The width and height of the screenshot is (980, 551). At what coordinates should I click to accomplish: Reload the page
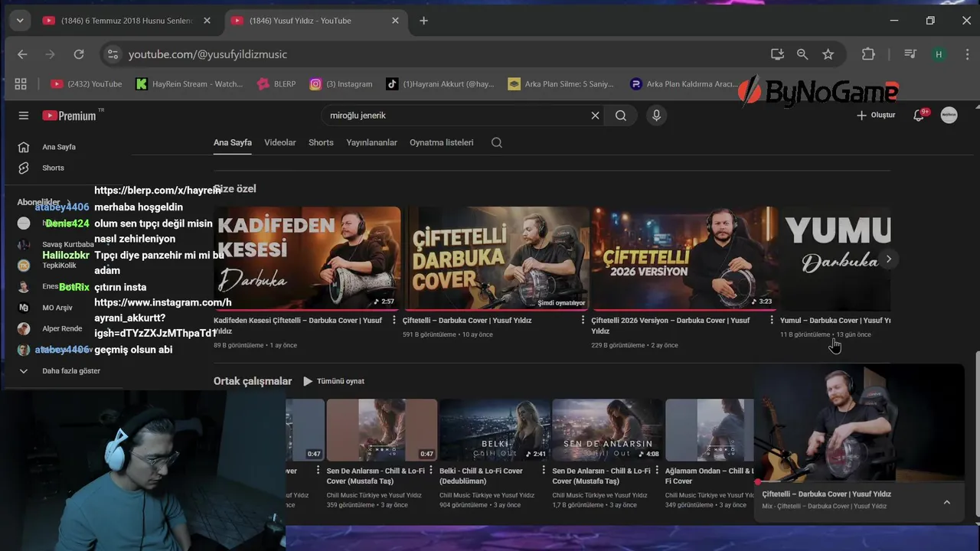coord(79,54)
